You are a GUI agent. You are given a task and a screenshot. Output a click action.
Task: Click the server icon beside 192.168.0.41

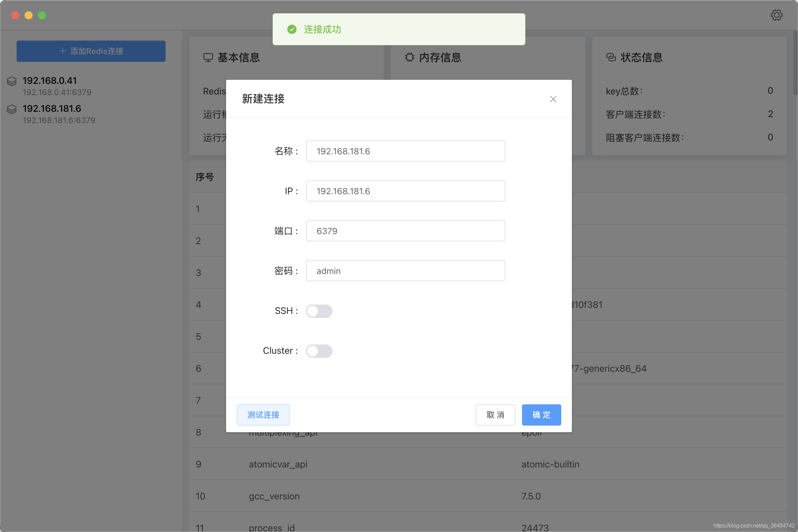pos(12,81)
